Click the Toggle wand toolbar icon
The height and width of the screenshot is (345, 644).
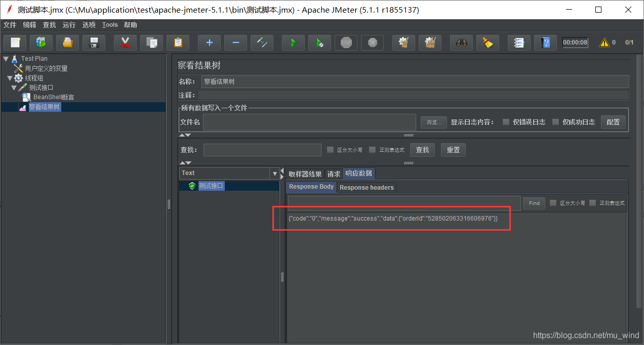pos(262,43)
